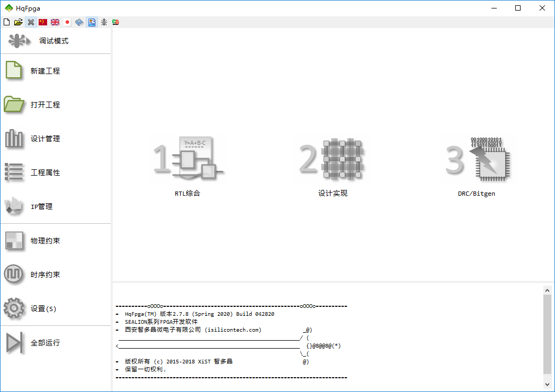Create a project with 新建工程
Viewport: 555px width, 392px height.
coord(45,71)
